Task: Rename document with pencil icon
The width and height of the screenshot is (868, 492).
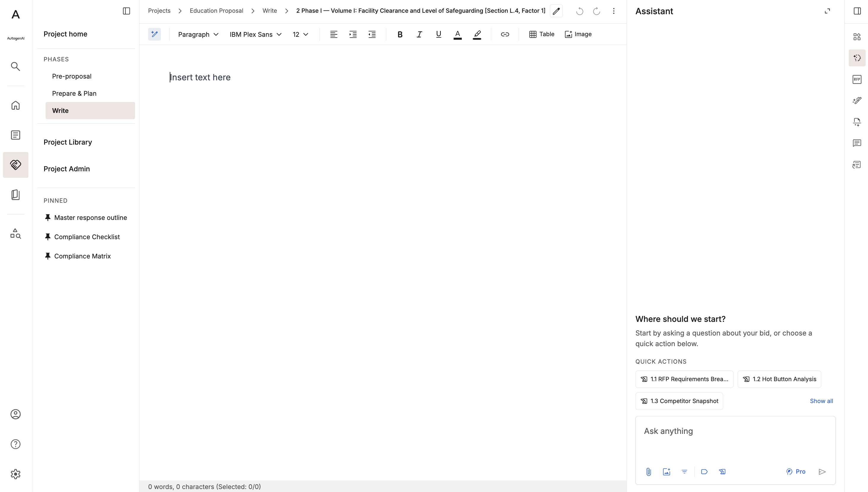Action: coord(556,11)
